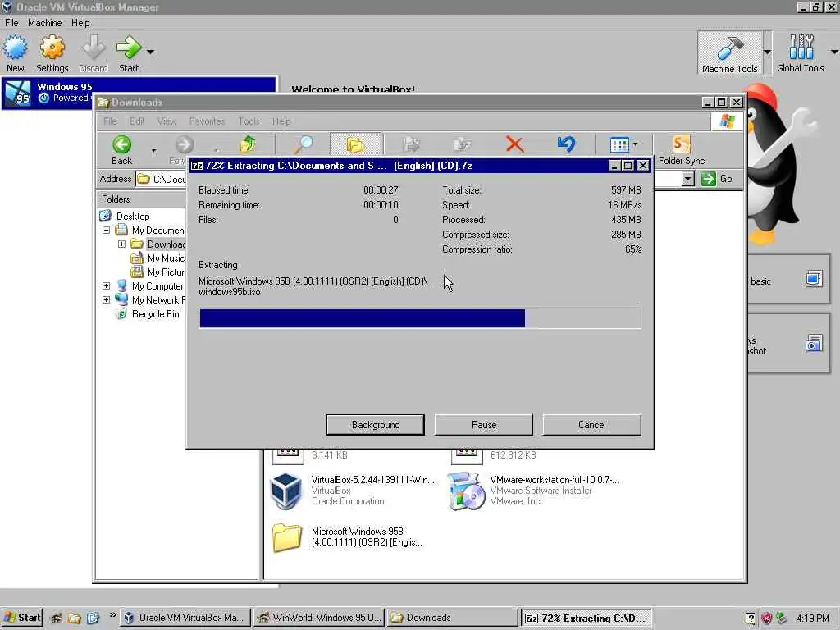
Task: Expand the My Network Places tree node
Action: (106, 300)
